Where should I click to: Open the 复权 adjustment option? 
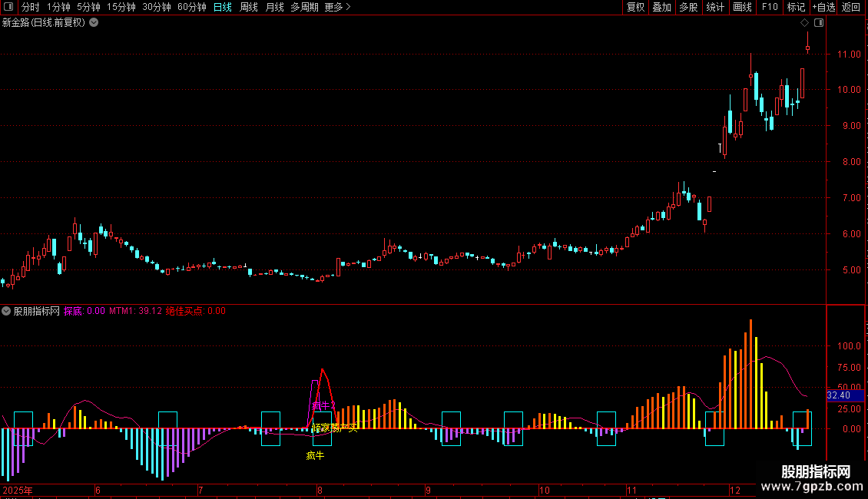pyautogui.click(x=635, y=7)
